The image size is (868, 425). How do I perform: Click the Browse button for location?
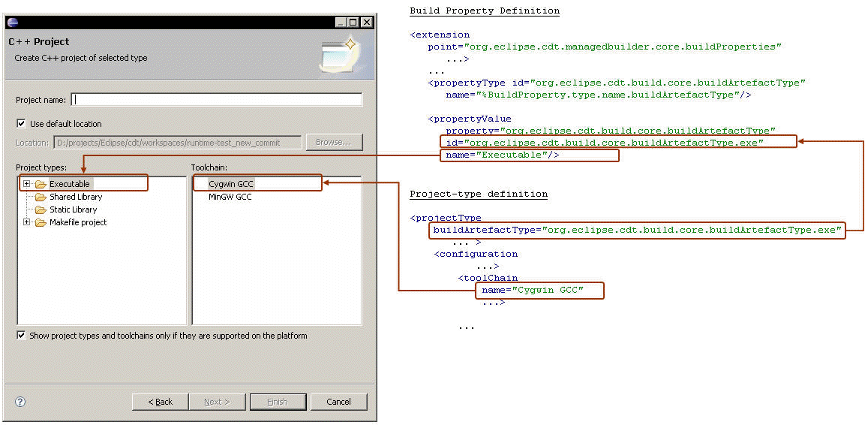pyautogui.click(x=335, y=143)
